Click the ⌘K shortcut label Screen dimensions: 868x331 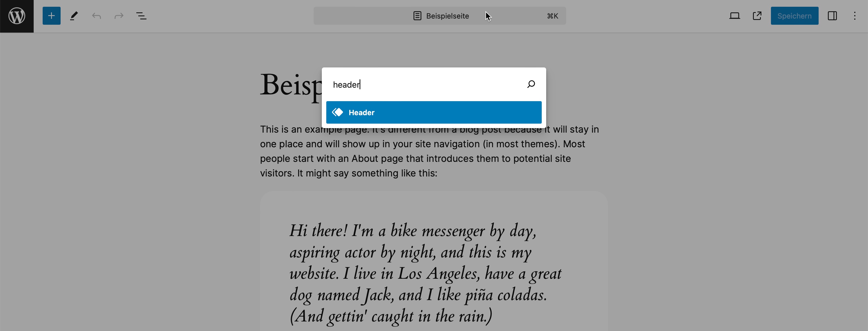tap(553, 16)
